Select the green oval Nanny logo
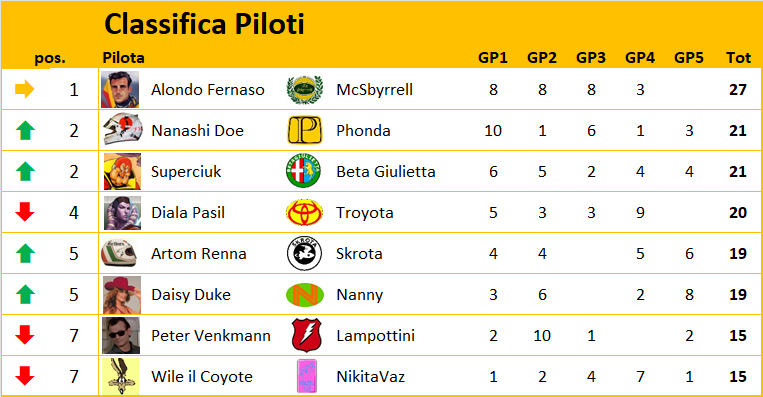This screenshot has width=763, height=397. pos(305,295)
